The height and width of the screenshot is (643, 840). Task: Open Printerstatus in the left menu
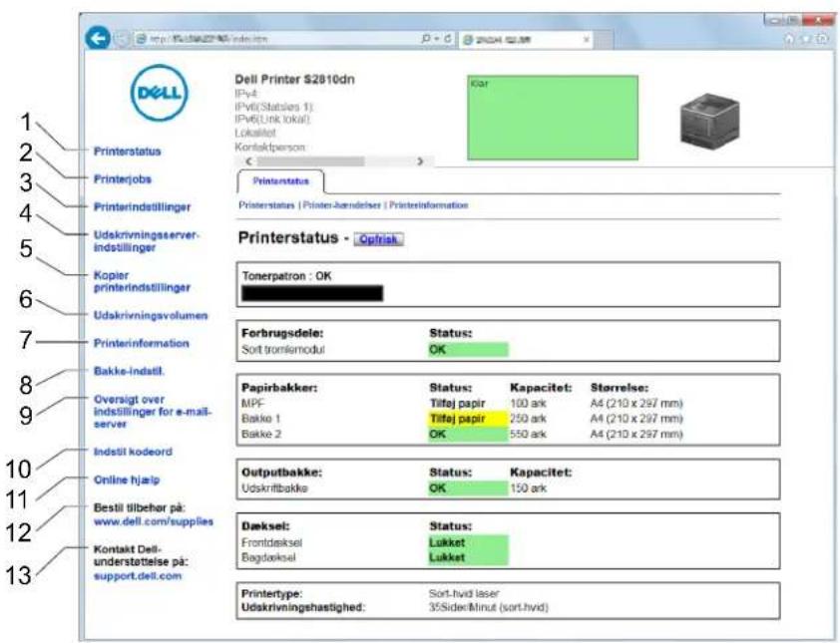point(128,152)
